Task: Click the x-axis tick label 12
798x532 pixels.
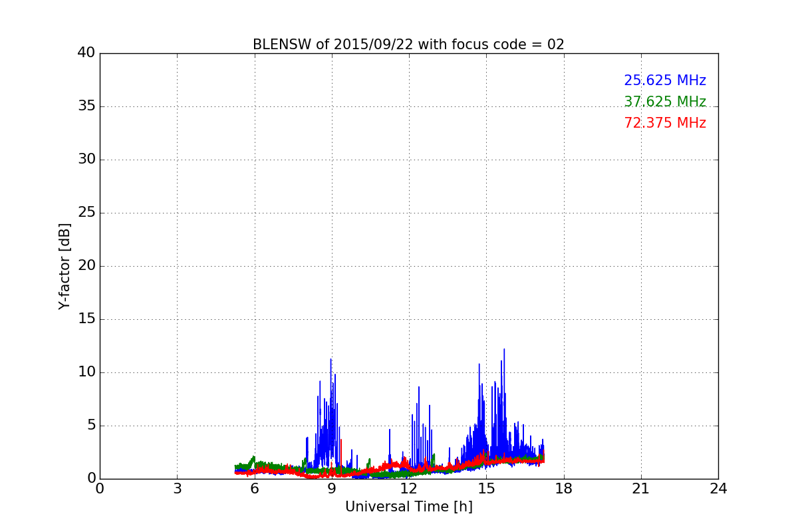Action: click(409, 488)
